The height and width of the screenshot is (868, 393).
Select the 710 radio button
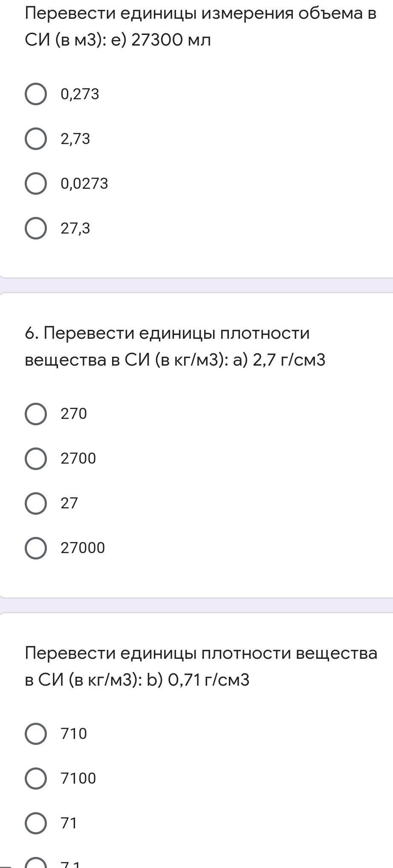pos(36,734)
